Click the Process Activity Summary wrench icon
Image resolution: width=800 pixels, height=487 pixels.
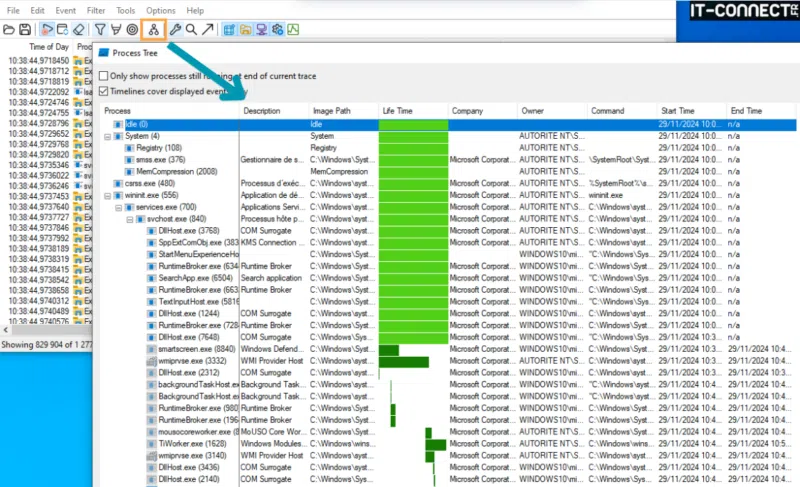[176, 30]
